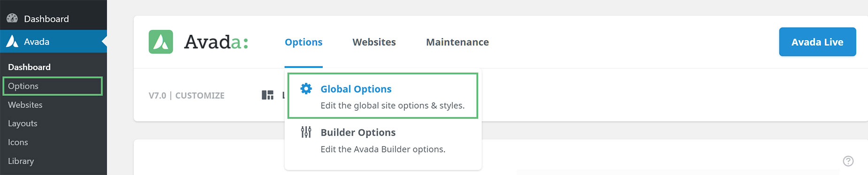
Task: Open Library in the sidebar
Action: 21,161
